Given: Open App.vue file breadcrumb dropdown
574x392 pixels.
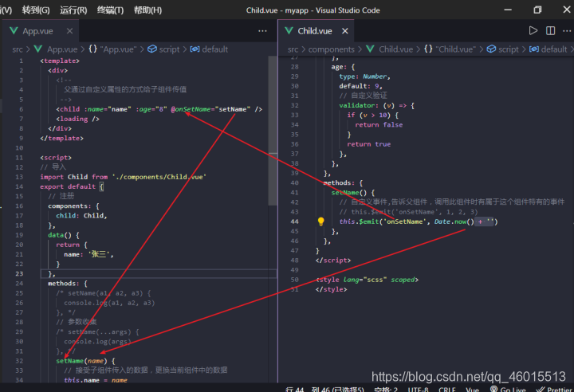Looking at the screenshot, I should (x=62, y=49).
